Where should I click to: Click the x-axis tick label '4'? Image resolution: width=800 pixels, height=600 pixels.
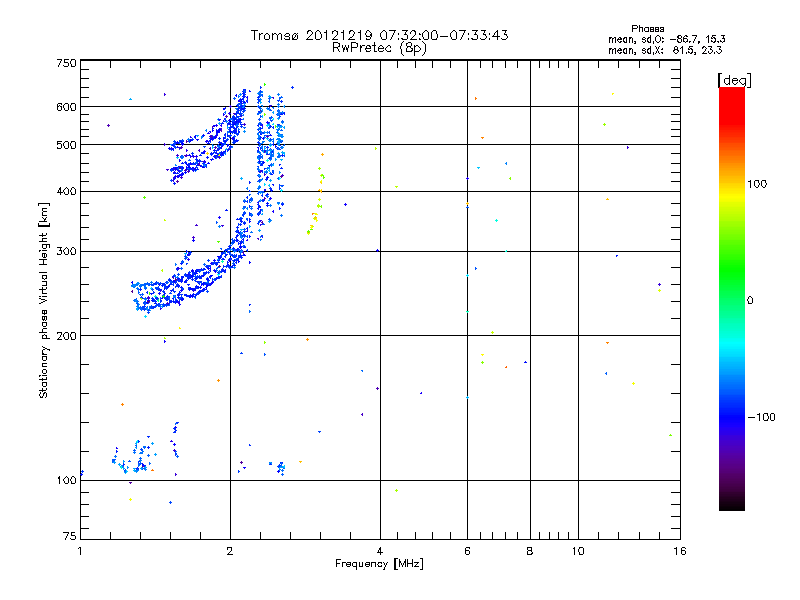click(x=380, y=551)
